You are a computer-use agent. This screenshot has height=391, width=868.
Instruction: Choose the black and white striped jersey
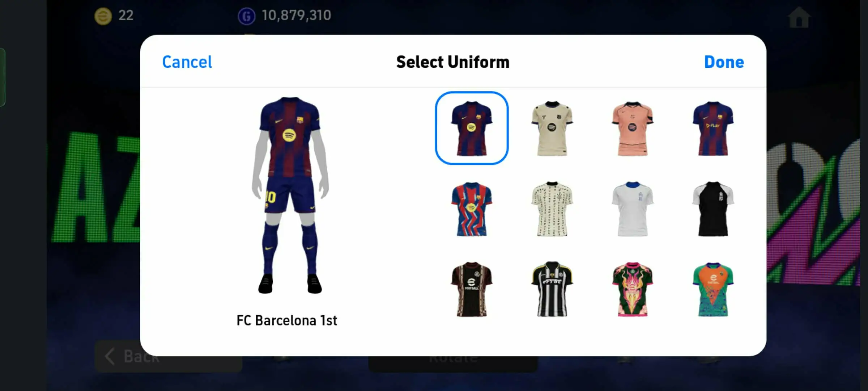tap(552, 290)
